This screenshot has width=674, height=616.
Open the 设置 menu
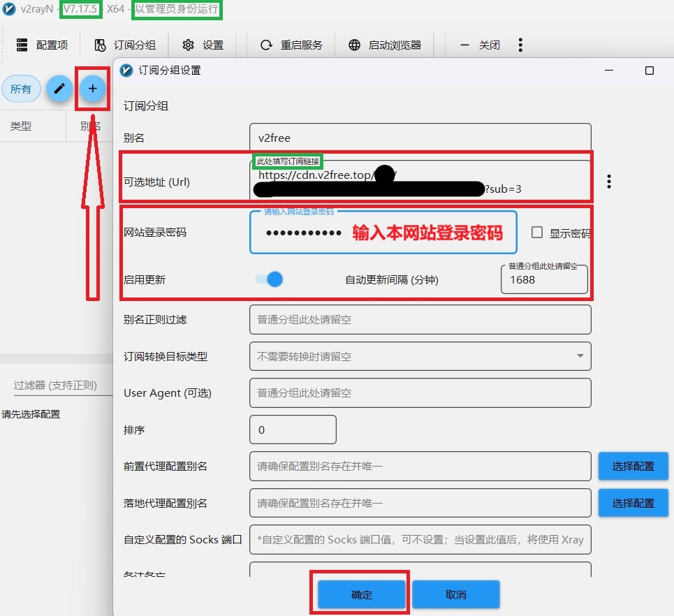tap(203, 45)
